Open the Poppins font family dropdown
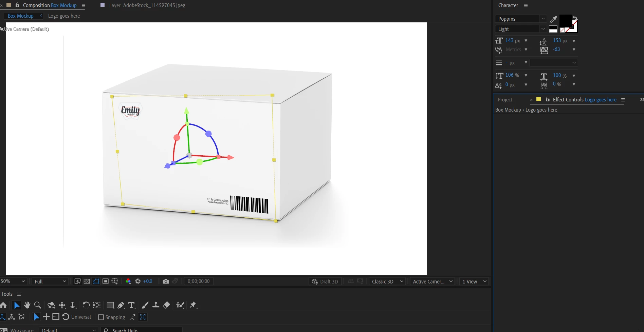The image size is (644, 332). (521, 19)
